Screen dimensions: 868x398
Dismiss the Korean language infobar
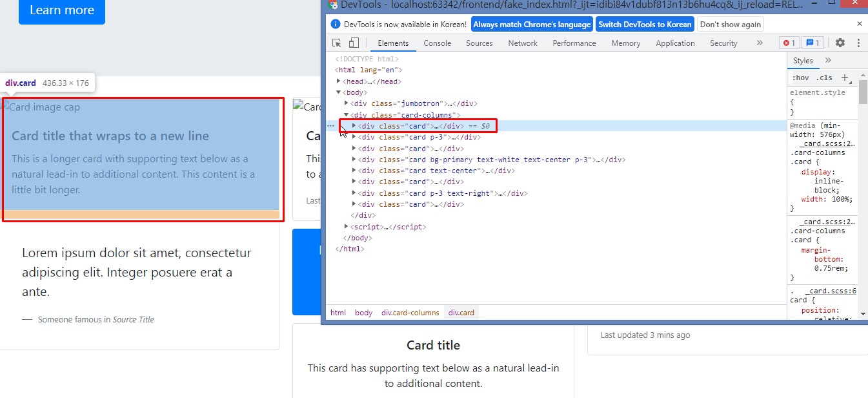click(x=860, y=24)
